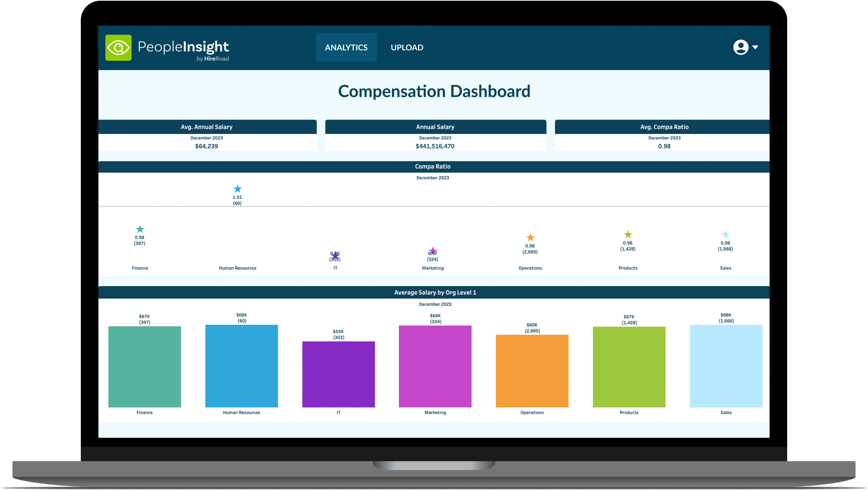Select the orange Operations salary bar

[x=532, y=371]
